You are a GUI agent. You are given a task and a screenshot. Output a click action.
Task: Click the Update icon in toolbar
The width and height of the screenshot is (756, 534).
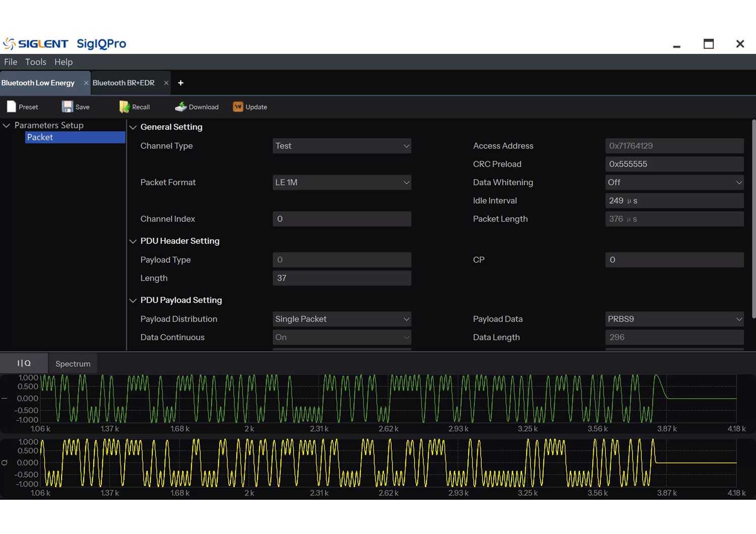click(x=238, y=107)
